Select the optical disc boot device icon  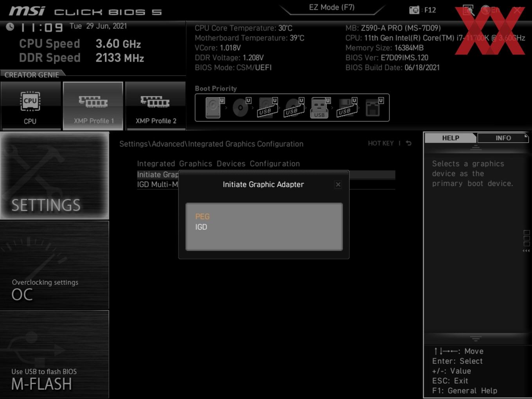241,108
